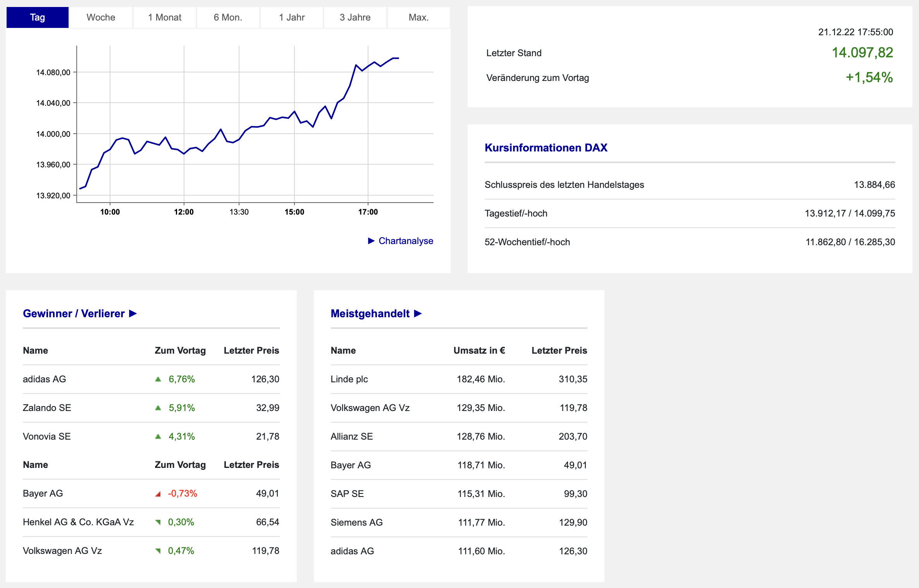Switch chart to Woche view
Viewport: 919px width, 588px height.
101,17
